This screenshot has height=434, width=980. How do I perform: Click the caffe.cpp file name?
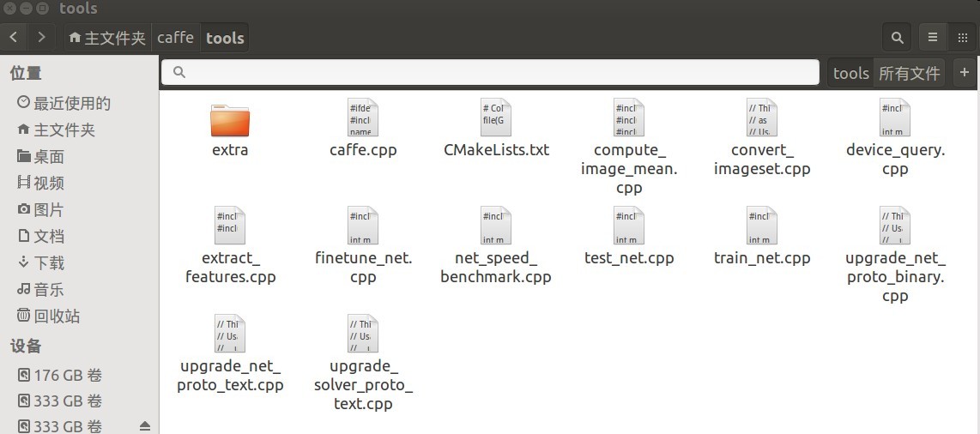tap(363, 150)
